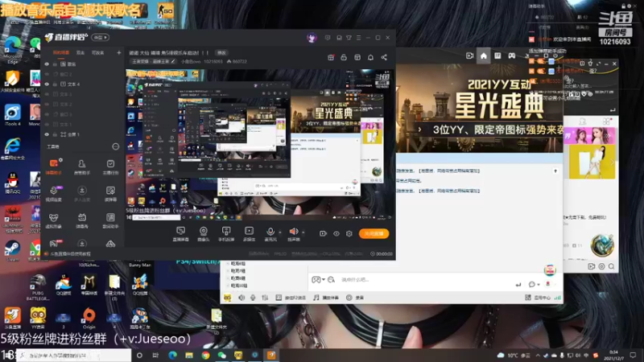Toggle visibility of the 全屏 1 source
This screenshot has width=644, height=362.
pos(47,134)
